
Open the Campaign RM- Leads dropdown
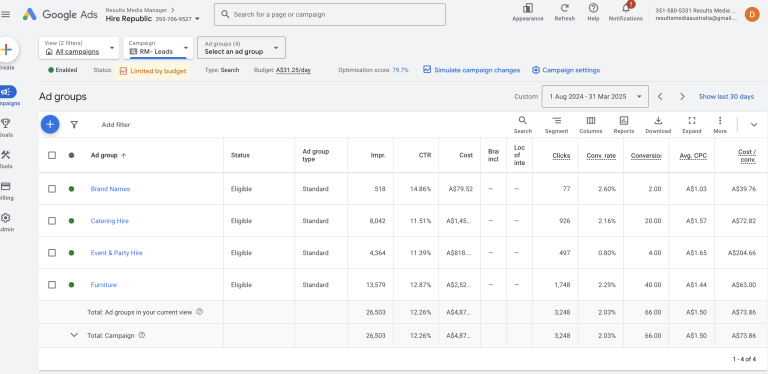pyautogui.click(x=157, y=47)
